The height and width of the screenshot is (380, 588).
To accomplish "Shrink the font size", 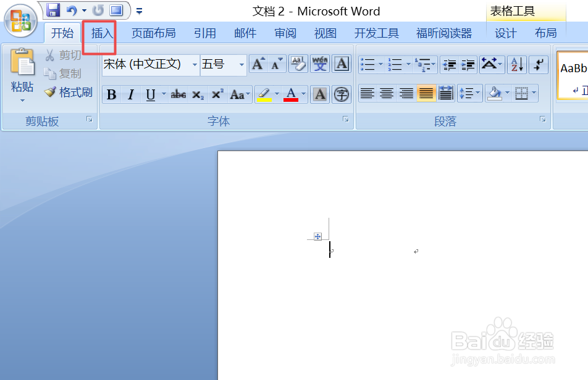I will 277,64.
